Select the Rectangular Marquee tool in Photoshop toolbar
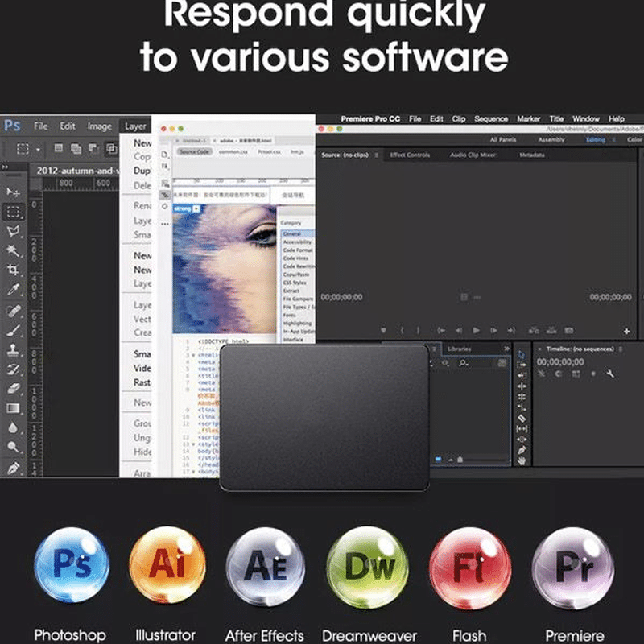Viewport: 644px width, 644px height. 13,212
